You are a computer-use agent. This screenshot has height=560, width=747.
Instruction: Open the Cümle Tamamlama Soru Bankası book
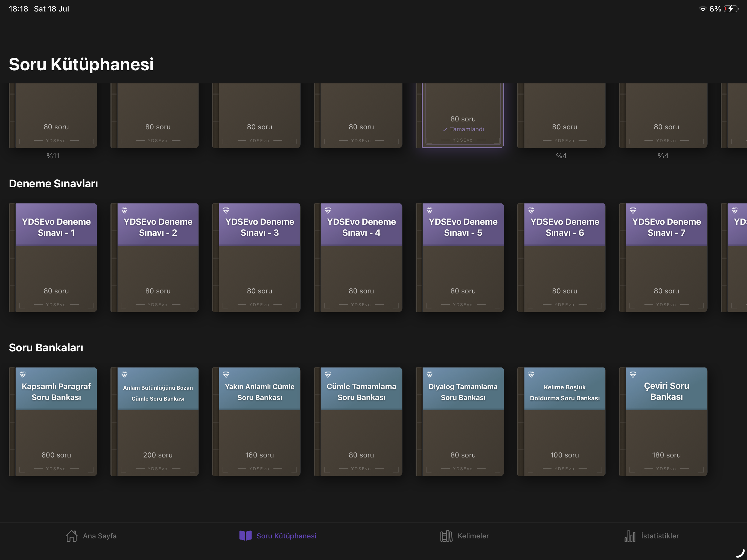tap(358, 422)
